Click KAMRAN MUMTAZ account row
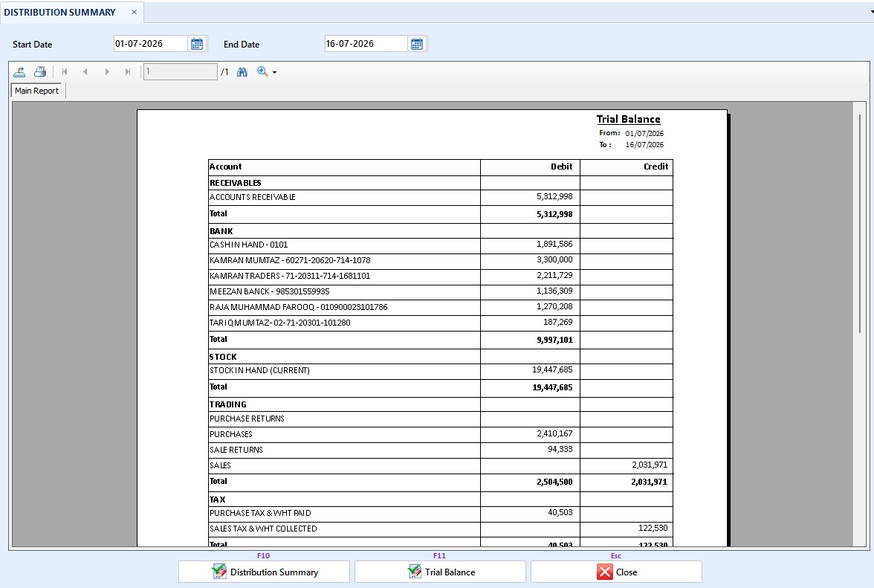Image resolution: width=874 pixels, height=588 pixels. tap(440, 260)
